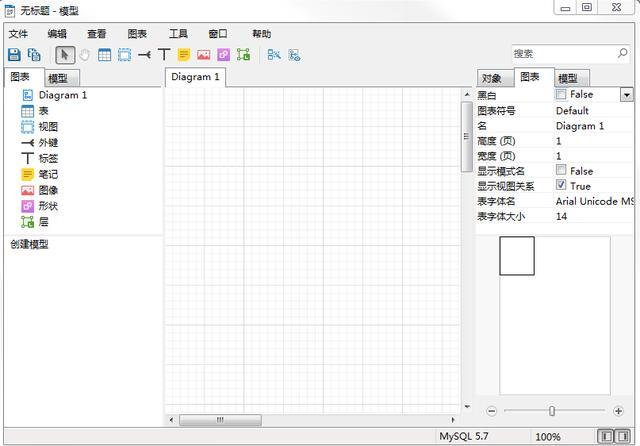Click the vertical canvas scrollbar thumb
Image resolution: width=640 pixels, height=446 pixels.
(467, 137)
